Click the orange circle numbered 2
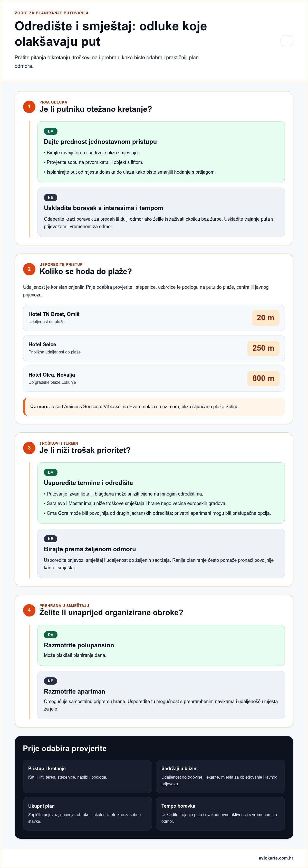308x868 pixels. click(29, 269)
